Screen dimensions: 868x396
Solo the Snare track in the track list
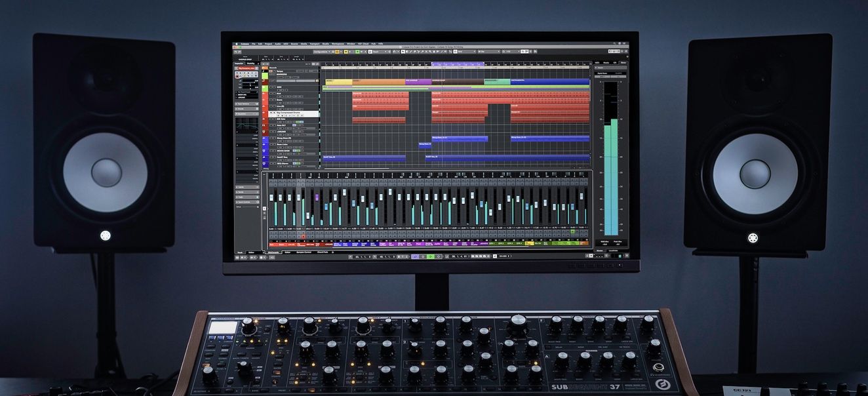(x=275, y=100)
